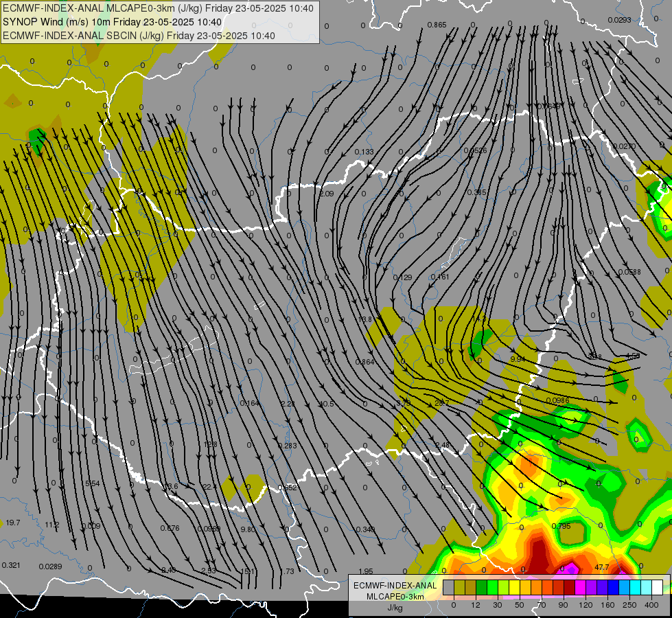Click the map value 0.576
This screenshot has width=672, height=618.
(x=170, y=528)
